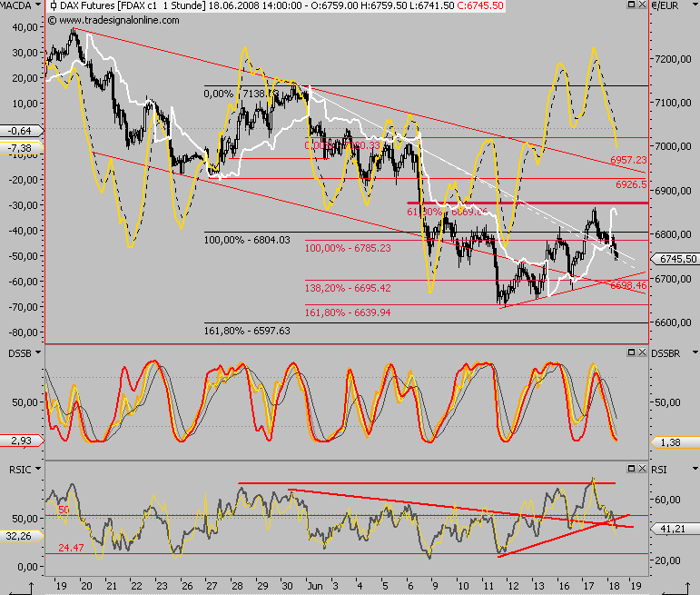The height and width of the screenshot is (595, 700).
Task: Maximize the DSSB indicator pane
Action: point(631,352)
